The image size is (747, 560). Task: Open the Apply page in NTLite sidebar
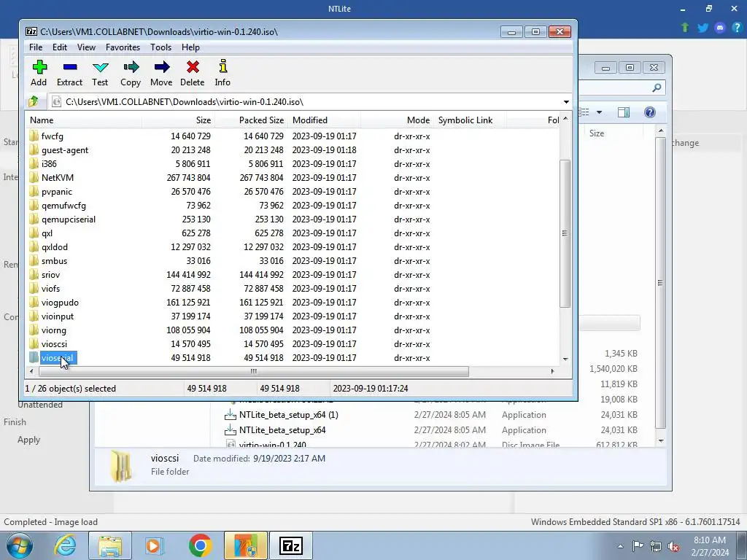pyautogui.click(x=28, y=440)
